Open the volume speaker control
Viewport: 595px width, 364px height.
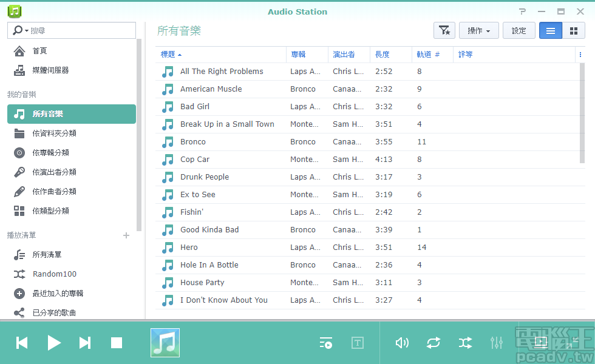point(401,343)
